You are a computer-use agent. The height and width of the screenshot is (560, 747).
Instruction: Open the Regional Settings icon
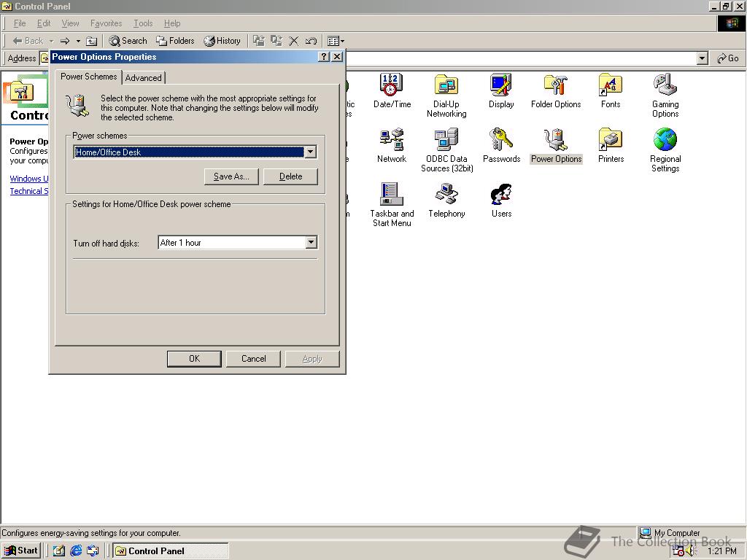click(665, 150)
